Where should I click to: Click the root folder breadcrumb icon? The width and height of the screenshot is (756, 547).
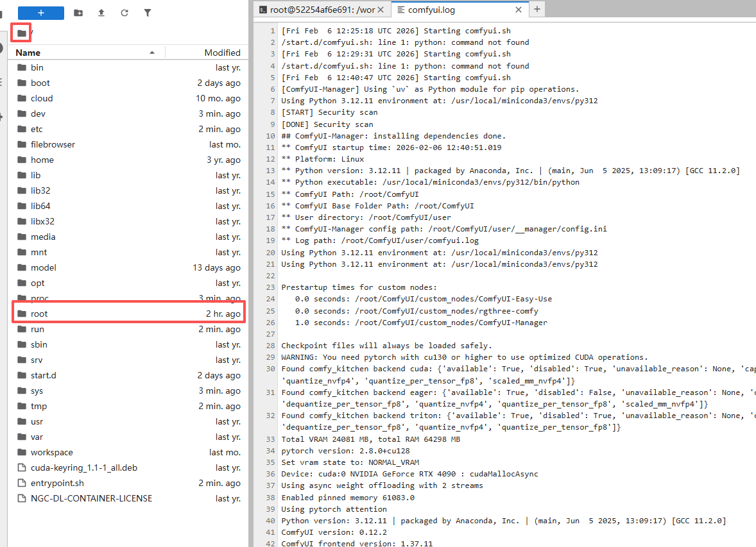[22, 33]
